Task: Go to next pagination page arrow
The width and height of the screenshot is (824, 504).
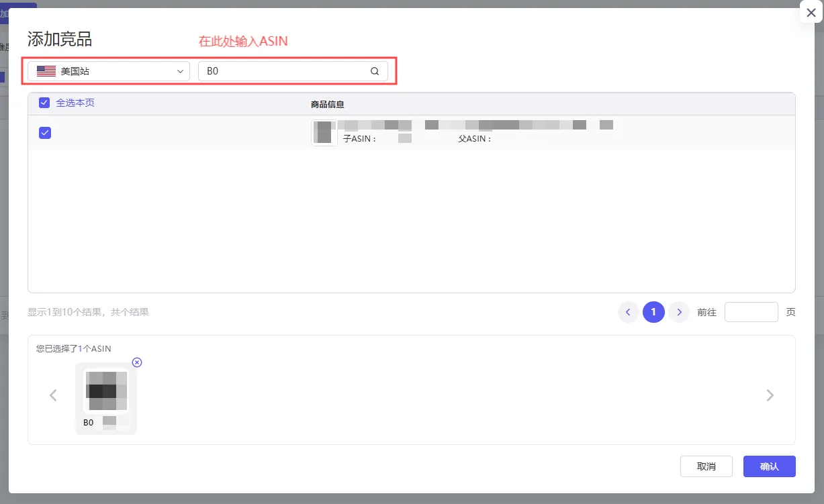Action: pos(679,312)
